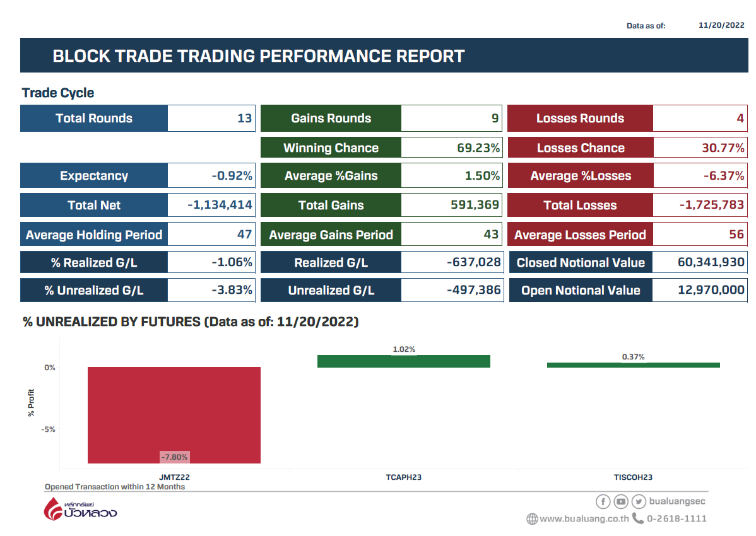The width and height of the screenshot is (756, 536).
Task: Click the YouTube icon in the footer
Action: (621, 501)
